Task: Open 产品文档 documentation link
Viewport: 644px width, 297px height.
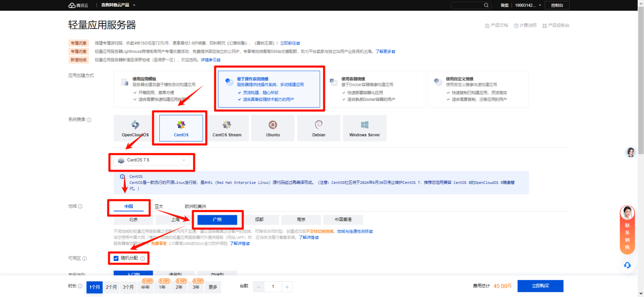Action: click(496, 25)
